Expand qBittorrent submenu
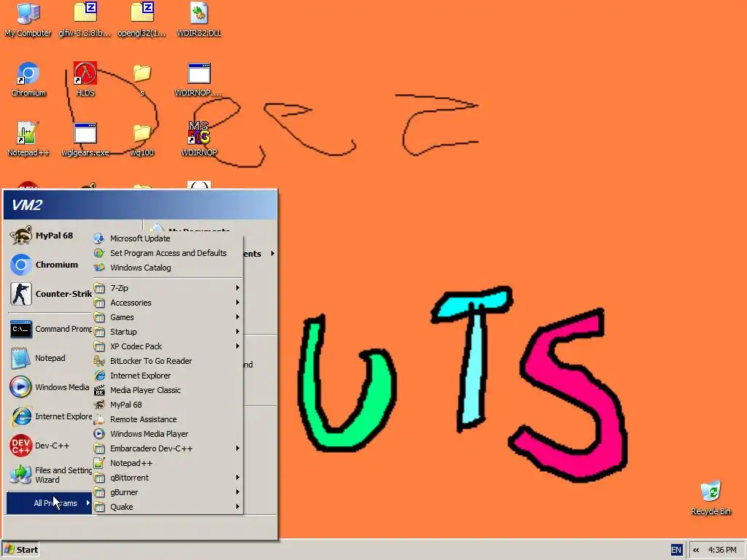This screenshot has height=560, width=747. coord(168,478)
